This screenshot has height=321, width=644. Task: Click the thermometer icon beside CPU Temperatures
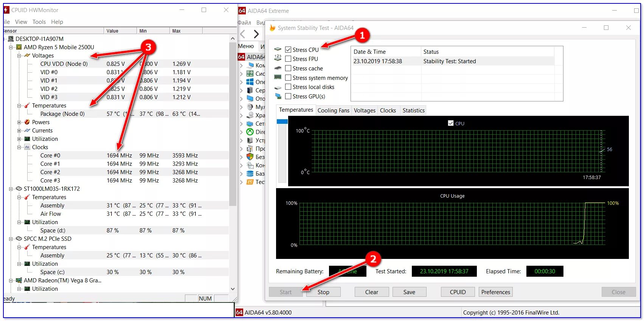(x=27, y=106)
